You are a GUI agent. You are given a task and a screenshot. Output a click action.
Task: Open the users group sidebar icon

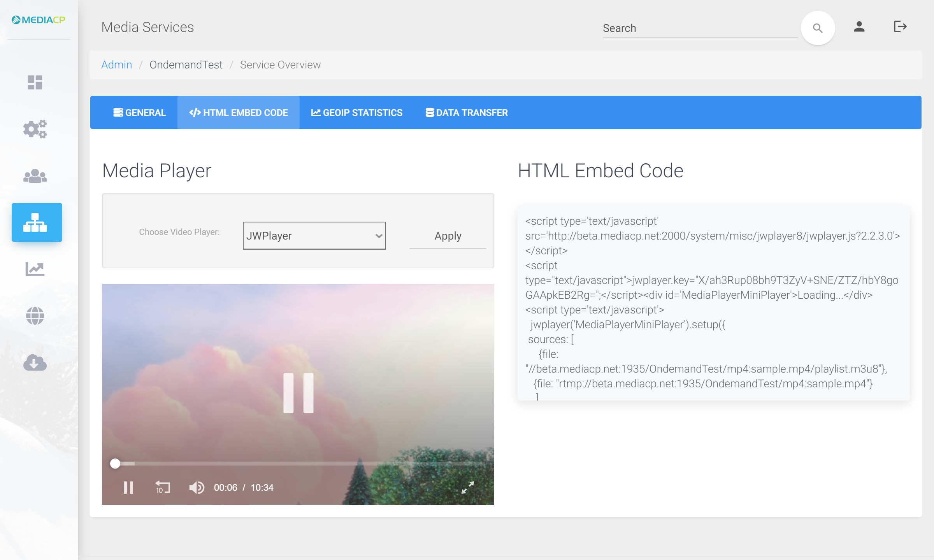pyautogui.click(x=35, y=176)
